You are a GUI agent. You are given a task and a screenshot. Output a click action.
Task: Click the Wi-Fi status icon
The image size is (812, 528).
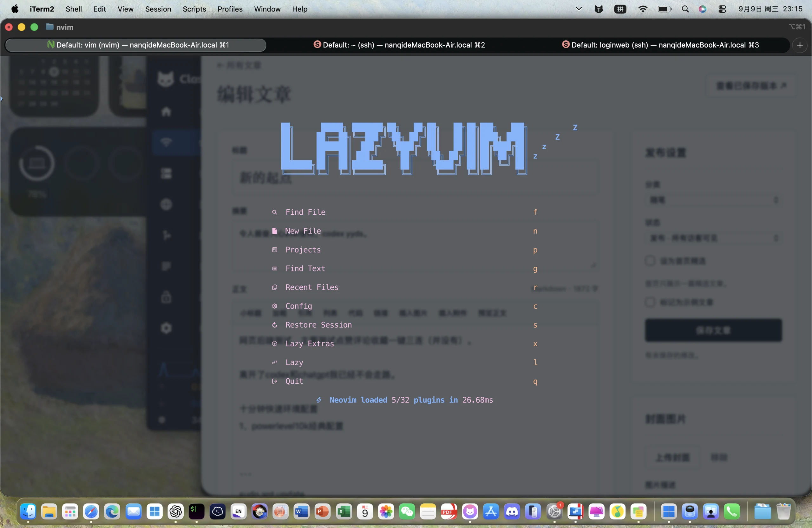(643, 9)
